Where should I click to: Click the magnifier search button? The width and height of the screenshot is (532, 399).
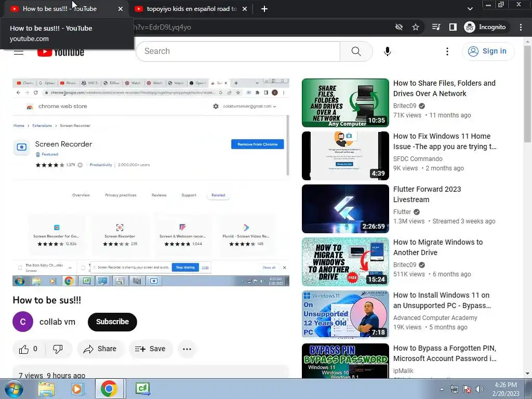click(356, 51)
